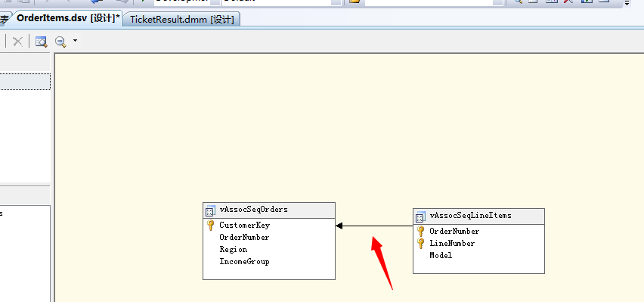Open the Zoom dropdown arrow

[x=75, y=41]
